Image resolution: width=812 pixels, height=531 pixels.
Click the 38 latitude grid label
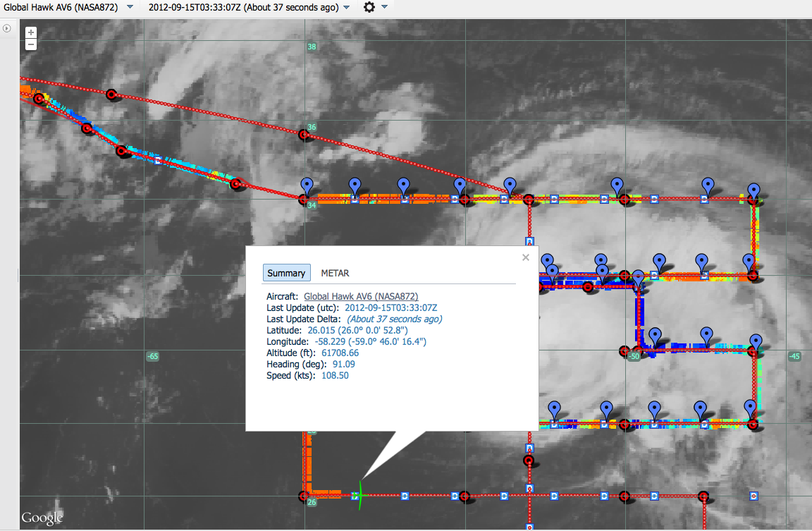point(312,47)
